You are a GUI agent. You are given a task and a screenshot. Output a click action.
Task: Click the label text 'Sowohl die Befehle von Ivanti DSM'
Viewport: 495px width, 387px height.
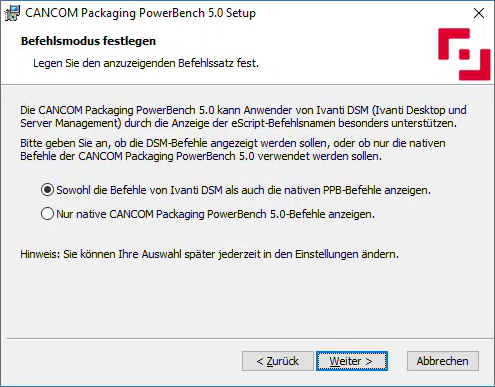(139, 190)
